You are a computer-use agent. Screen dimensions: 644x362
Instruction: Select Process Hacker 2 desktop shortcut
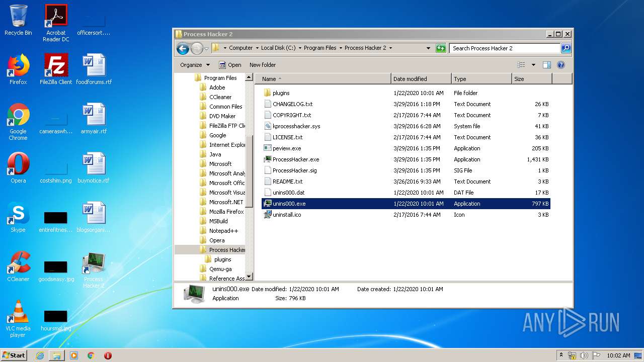(94, 270)
